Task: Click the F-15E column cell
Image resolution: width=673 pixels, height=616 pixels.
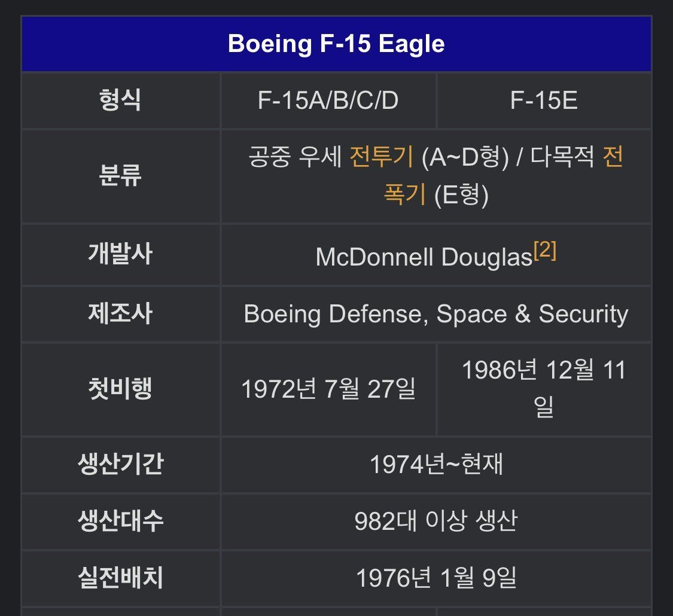Action: pyautogui.click(x=544, y=100)
